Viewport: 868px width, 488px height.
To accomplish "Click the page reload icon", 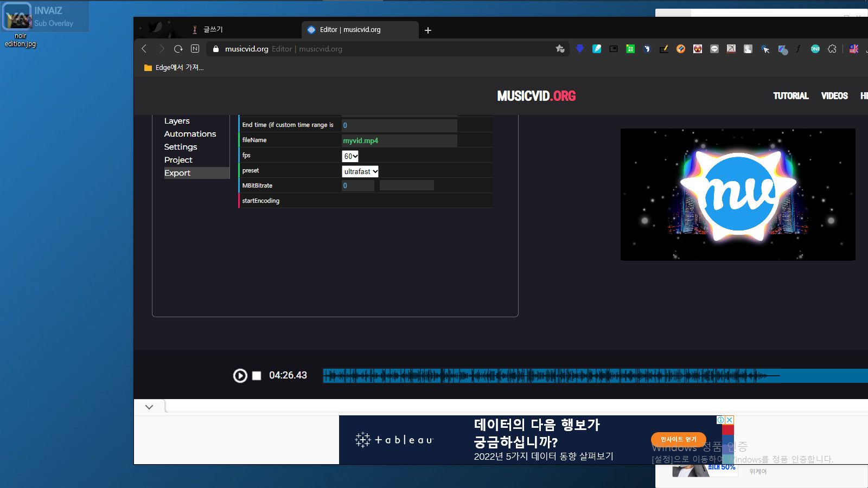I will click(x=178, y=49).
